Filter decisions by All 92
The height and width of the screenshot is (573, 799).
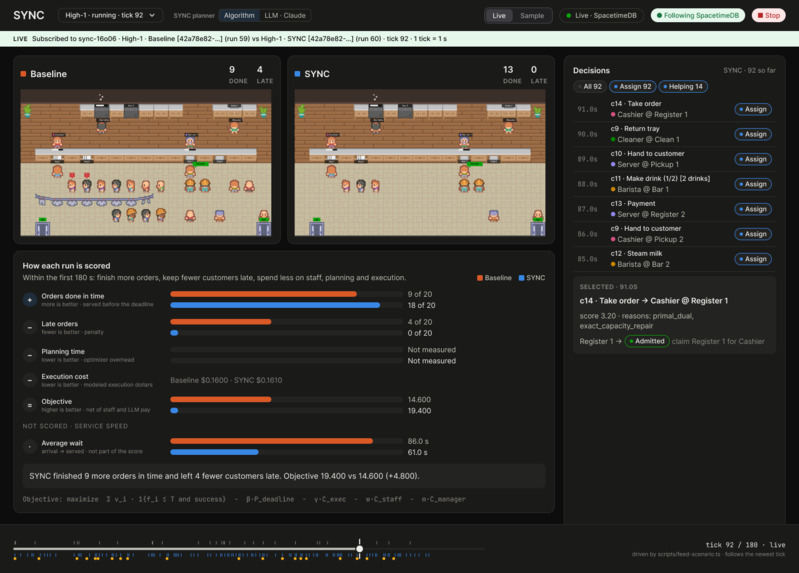590,86
